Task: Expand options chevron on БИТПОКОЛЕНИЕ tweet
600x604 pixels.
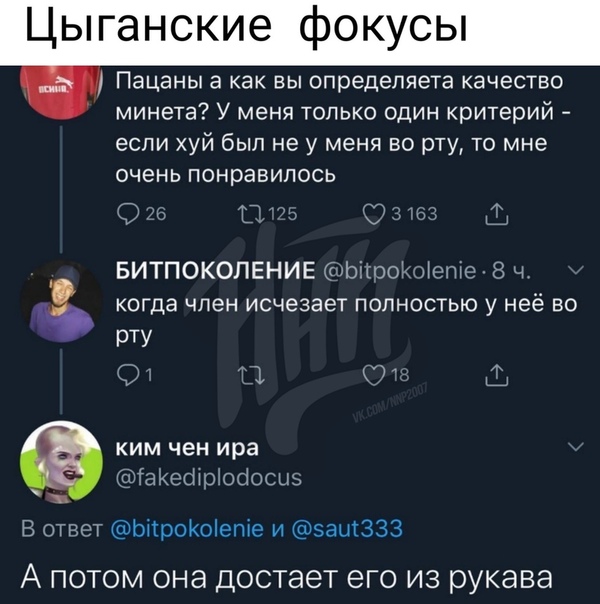Action: pyautogui.click(x=576, y=270)
